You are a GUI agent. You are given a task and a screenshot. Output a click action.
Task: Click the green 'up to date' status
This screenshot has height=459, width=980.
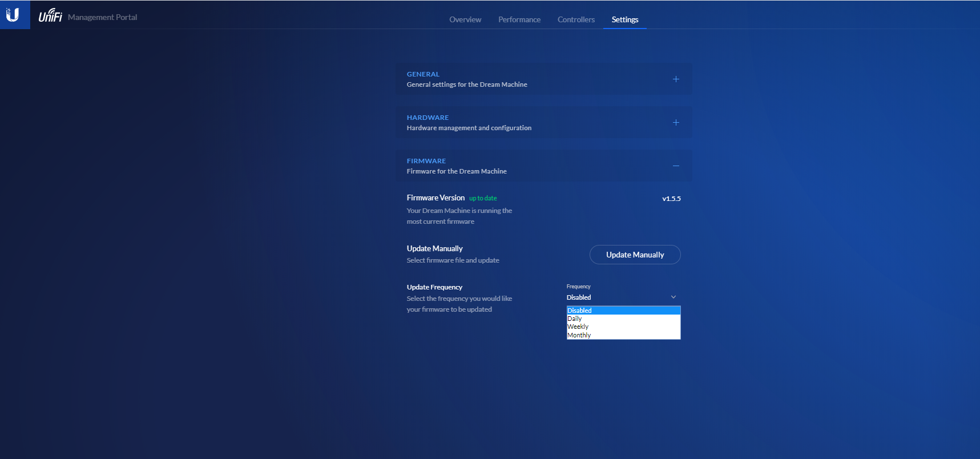click(x=483, y=199)
